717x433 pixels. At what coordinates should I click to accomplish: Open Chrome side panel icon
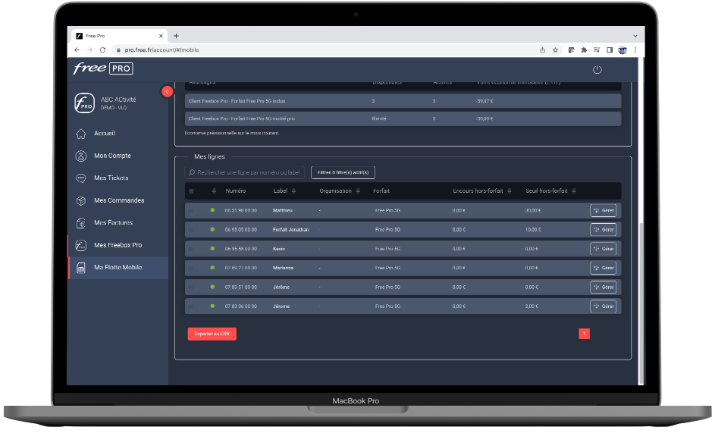click(610, 50)
